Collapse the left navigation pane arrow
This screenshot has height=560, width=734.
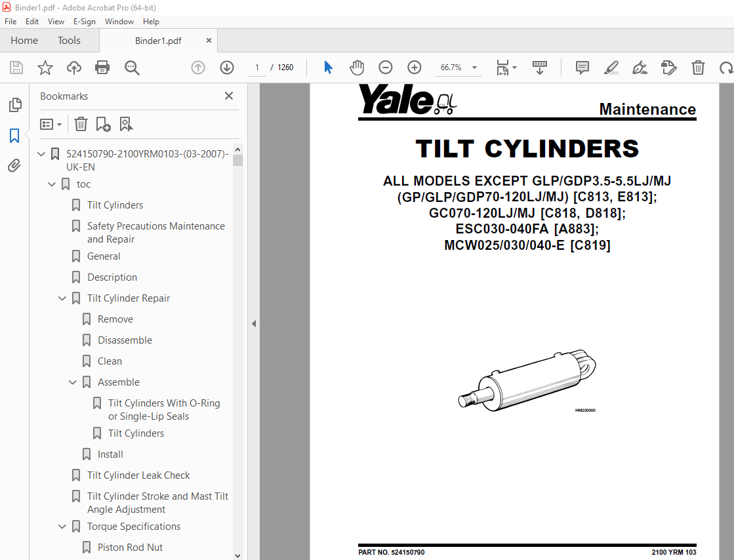click(254, 323)
